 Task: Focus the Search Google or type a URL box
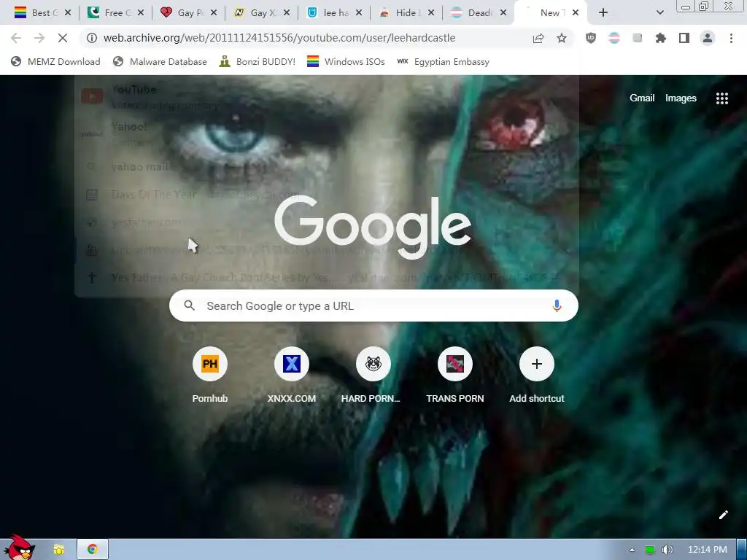pos(373,306)
